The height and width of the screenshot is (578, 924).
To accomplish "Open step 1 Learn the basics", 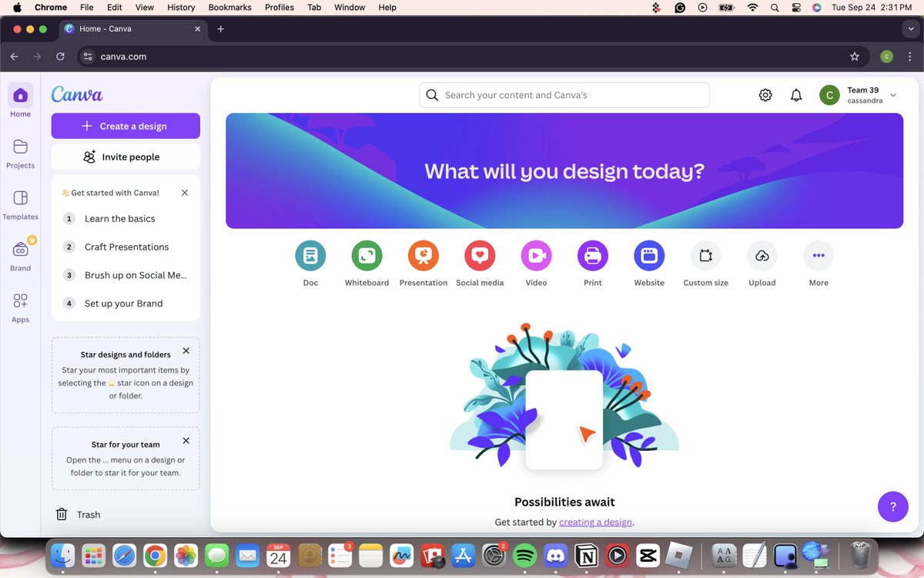I will (126, 219).
